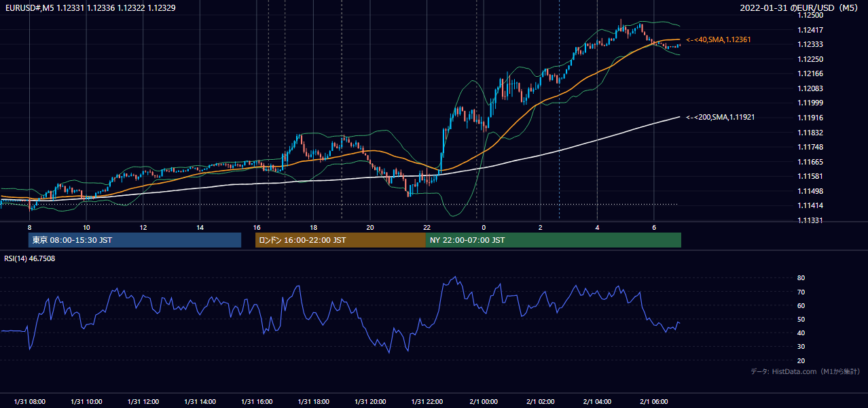Click hour tick 0 under the price chart
This screenshot has width=868, height=408.
(484, 227)
